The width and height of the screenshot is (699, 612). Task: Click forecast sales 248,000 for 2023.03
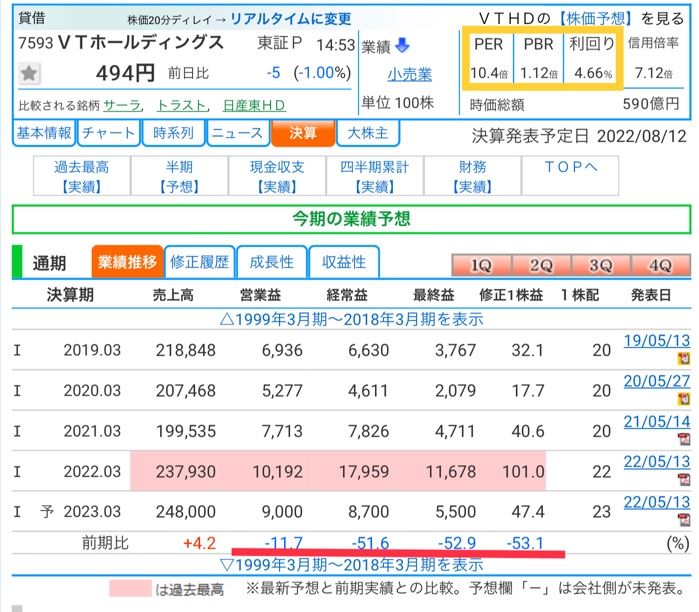tap(185, 512)
